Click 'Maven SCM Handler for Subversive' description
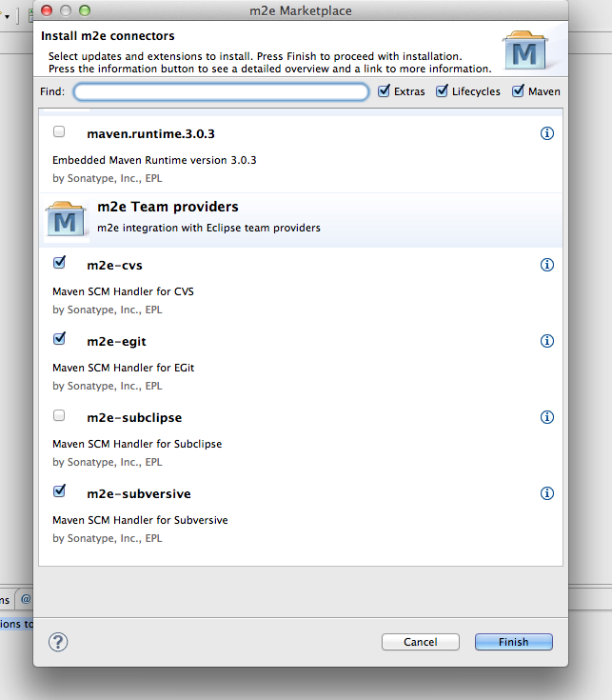The image size is (612, 700). click(x=140, y=520)
